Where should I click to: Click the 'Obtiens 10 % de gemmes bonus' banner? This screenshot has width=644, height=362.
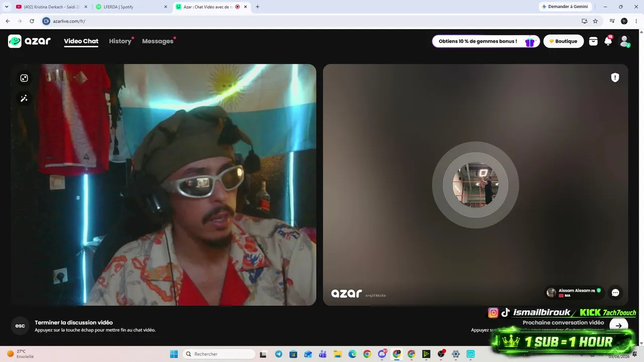pyautogui.click(x=486, y=41)
